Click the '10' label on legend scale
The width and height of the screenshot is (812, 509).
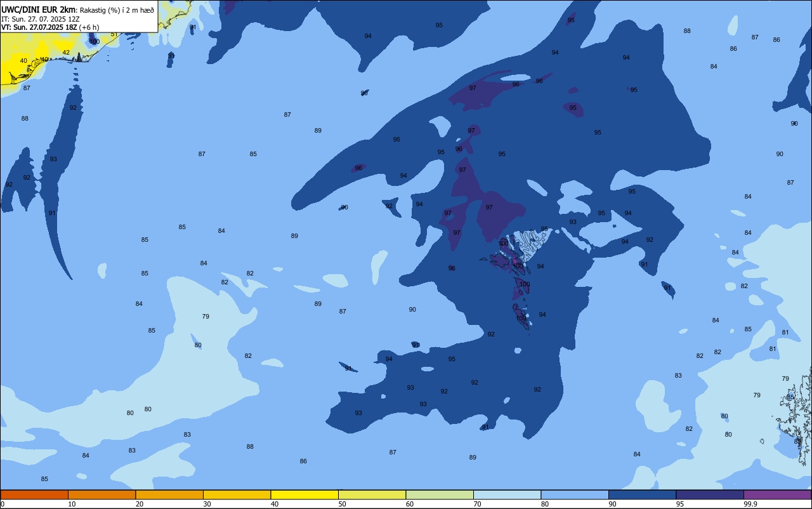click(72, 504)
